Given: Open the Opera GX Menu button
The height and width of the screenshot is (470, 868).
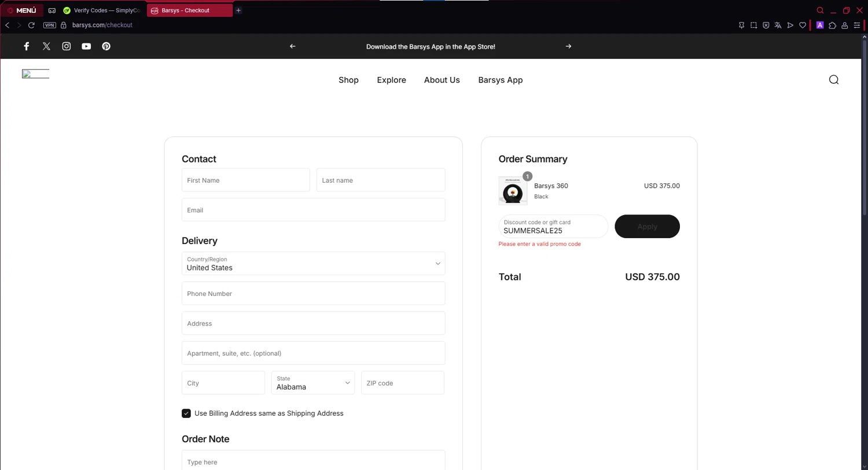Looking at the screenshot, I should pyautogui.click(x=22, y=10).
